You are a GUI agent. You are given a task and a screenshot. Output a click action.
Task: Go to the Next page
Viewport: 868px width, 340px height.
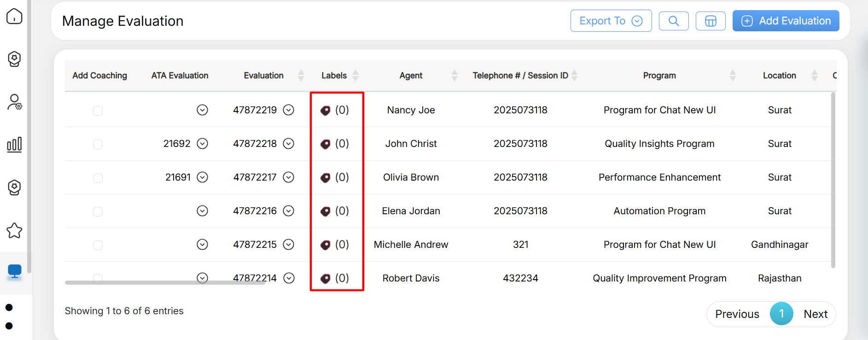click(x=815, y=314)
